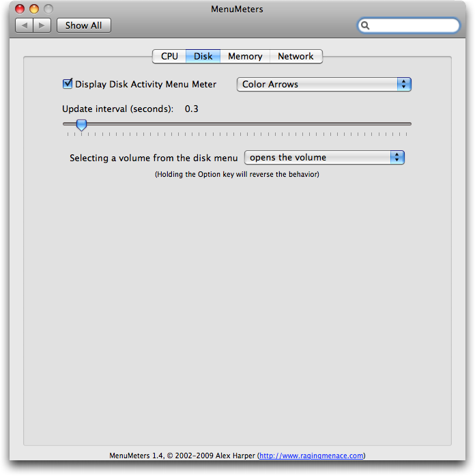Select the Disk tab
Screen dimensions: 475x476
[203, 57]
